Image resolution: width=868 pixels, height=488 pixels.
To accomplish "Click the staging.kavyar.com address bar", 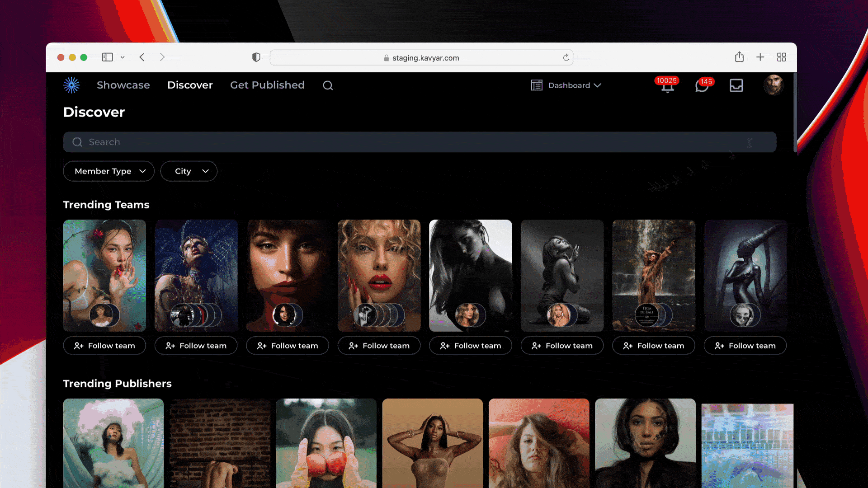I will point(421,58).
